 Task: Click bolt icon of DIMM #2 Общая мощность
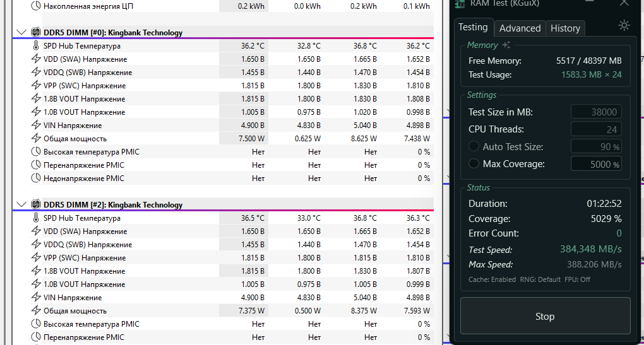tap(36, 310)
